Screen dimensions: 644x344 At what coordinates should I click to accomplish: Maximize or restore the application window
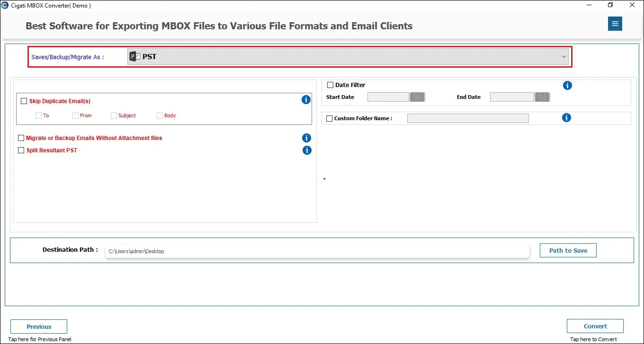[610, 5]
